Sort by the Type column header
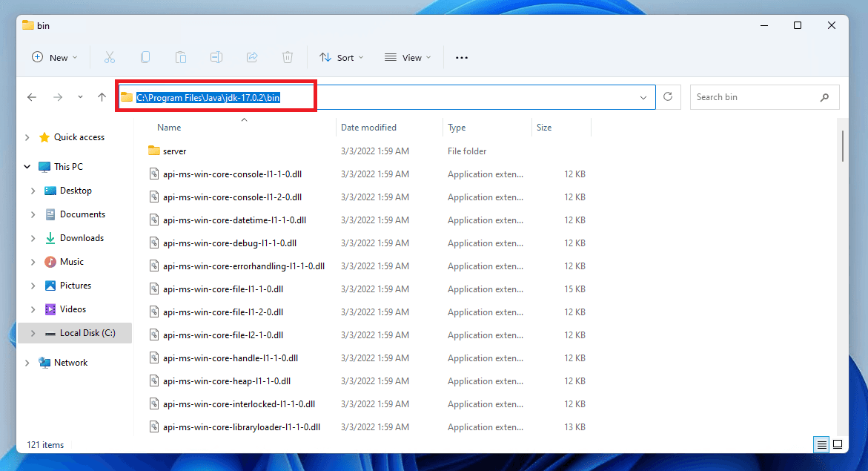 pyautogui.click(x=457, y=128)
